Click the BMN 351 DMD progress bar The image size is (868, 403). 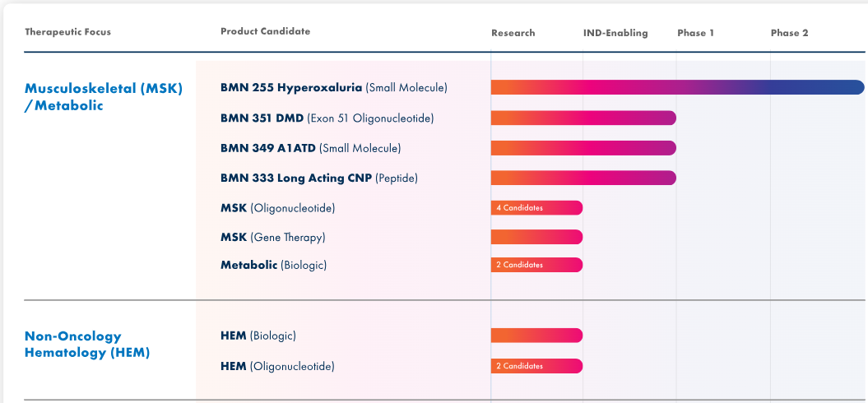tap(583, 118)
